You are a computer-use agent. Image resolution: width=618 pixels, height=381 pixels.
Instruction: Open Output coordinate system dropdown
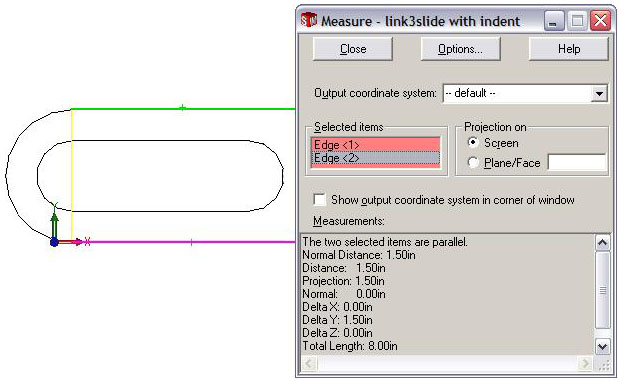pyautogui.click(x=599, y=93)
